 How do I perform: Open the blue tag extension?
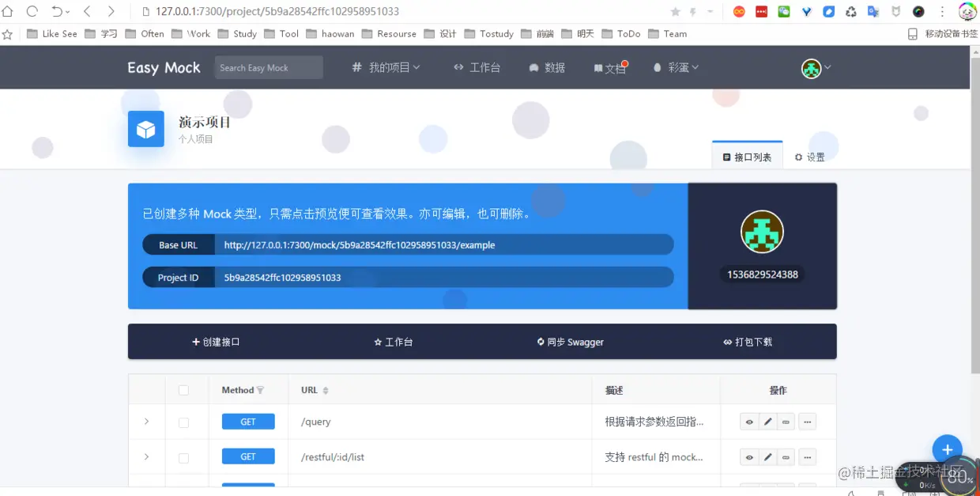coord(828,12)
